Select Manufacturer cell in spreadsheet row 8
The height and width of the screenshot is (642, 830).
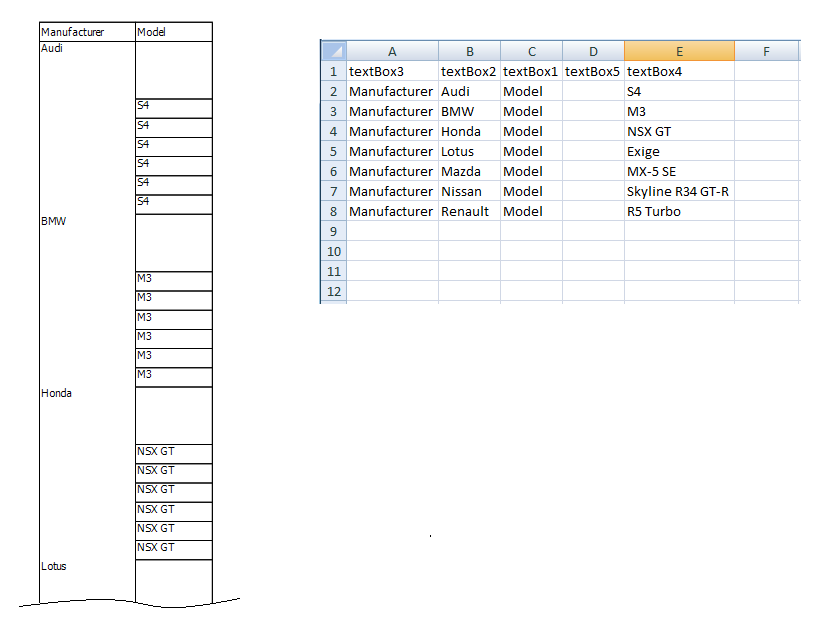(392, 211)
